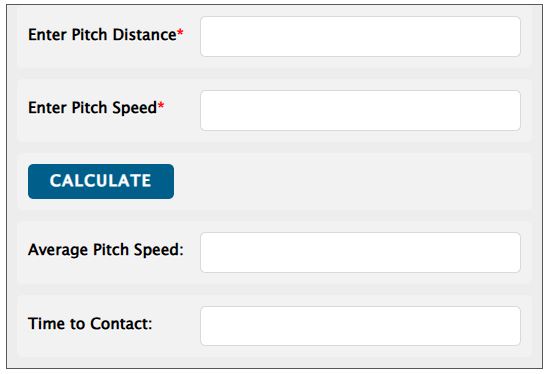Click the Enter Pitch Distance label text

tap(102, 35)
